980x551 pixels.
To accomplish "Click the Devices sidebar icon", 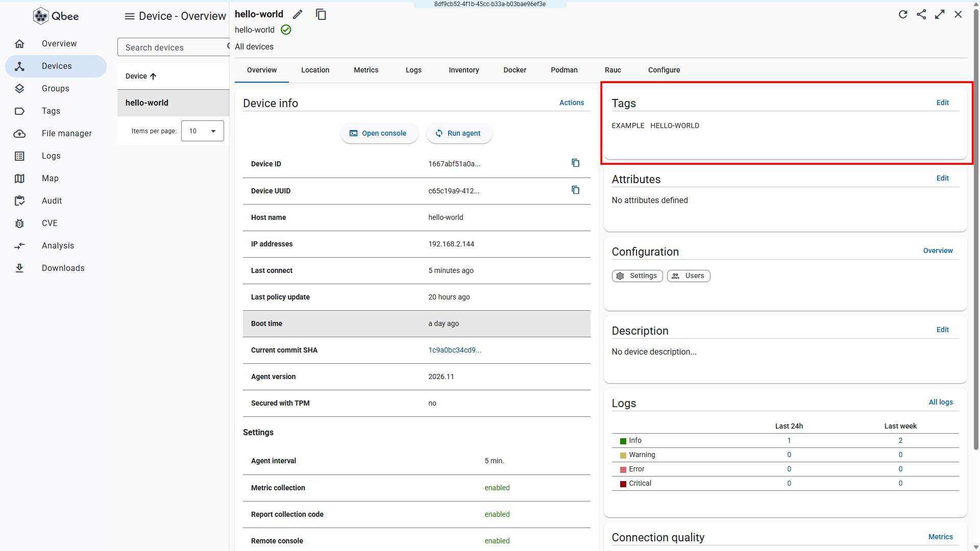I will tap(19, 66).
